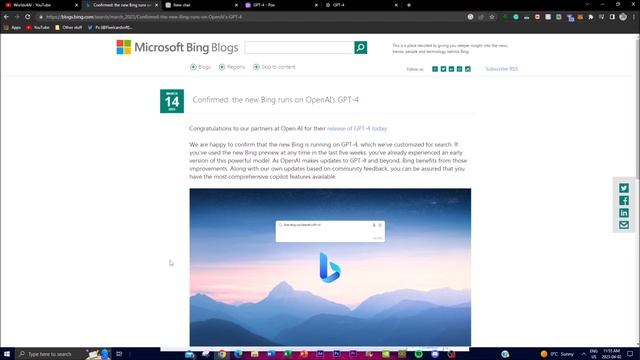
Task: Open the Facebook follow icon in header
Action: (435, 69)
